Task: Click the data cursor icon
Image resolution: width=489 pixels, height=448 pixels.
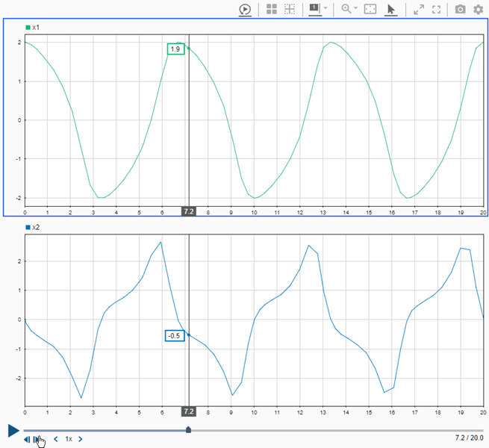Action: [x=315, y=8]
